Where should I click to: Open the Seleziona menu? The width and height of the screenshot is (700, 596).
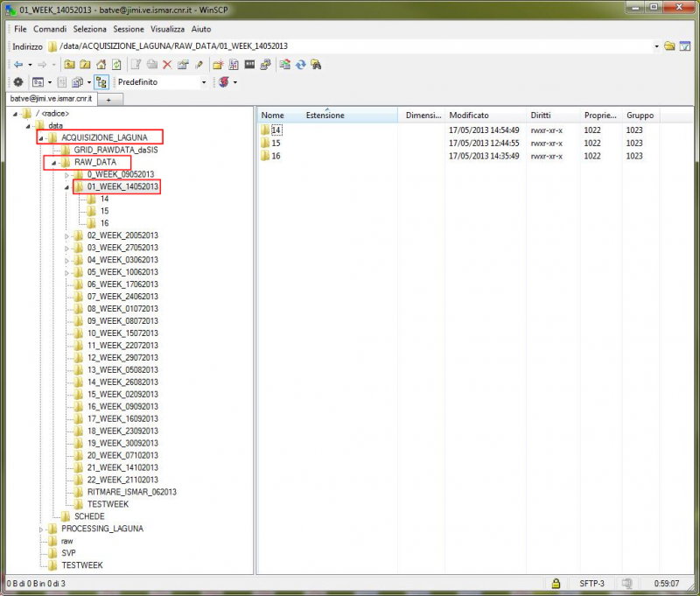90,29
